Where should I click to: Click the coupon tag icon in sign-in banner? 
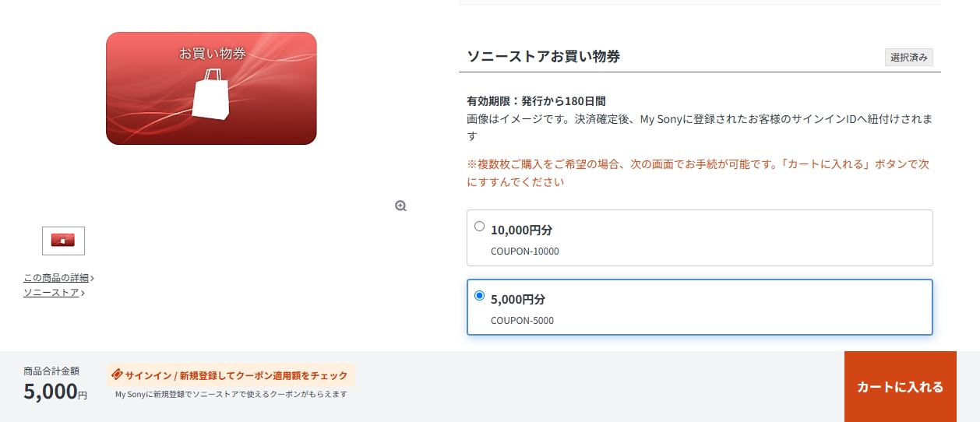tap(117, 375)
